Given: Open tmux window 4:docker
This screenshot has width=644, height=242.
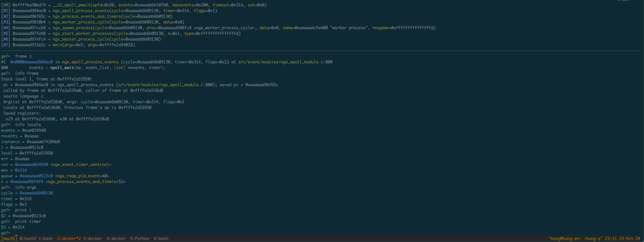Looking at the screenshot, I should [116, 238].
